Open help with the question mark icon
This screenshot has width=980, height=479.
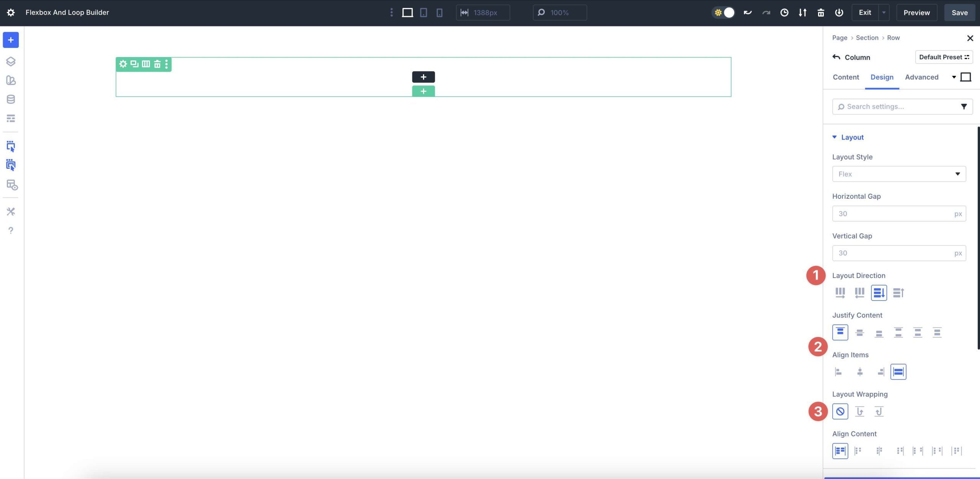click(10, 231)
